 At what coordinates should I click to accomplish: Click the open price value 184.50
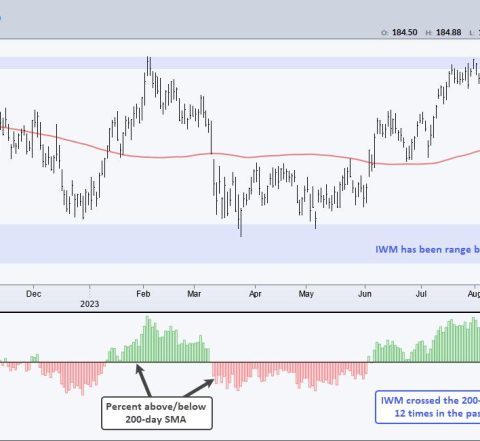(405, 32)
